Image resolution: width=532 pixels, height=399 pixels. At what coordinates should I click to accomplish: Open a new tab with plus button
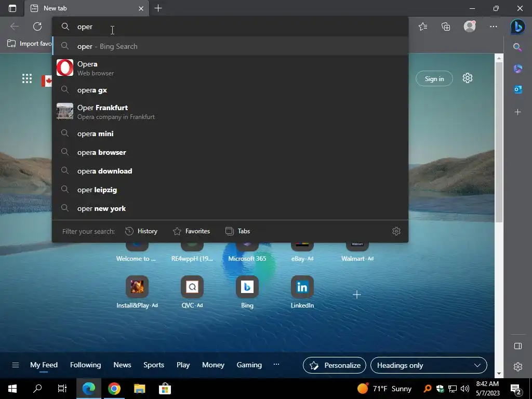click(158, 8)
